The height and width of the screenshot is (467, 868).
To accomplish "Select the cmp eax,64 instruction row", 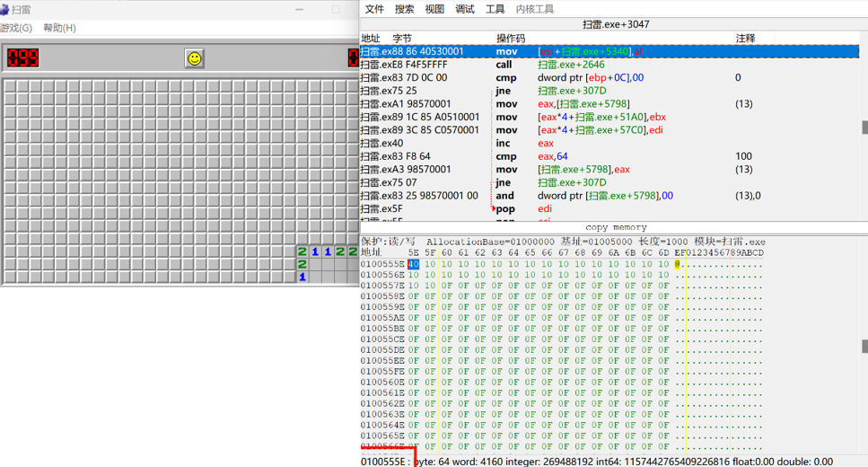I will [x=609, y=156].
